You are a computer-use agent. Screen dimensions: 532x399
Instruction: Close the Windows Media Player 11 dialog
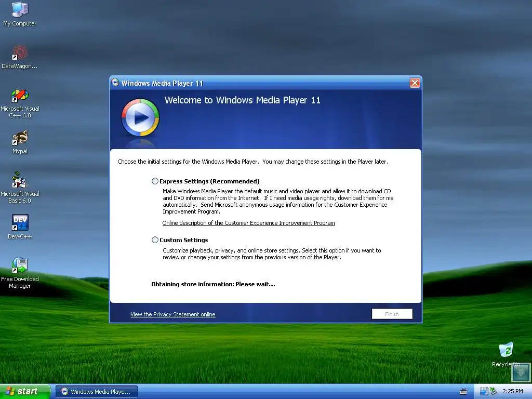tap(415, 83)
